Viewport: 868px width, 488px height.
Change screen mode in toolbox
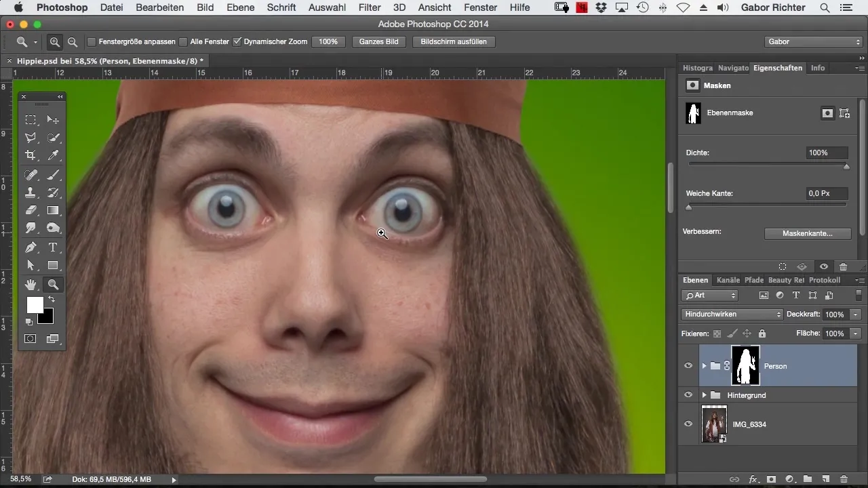point(53,338)
